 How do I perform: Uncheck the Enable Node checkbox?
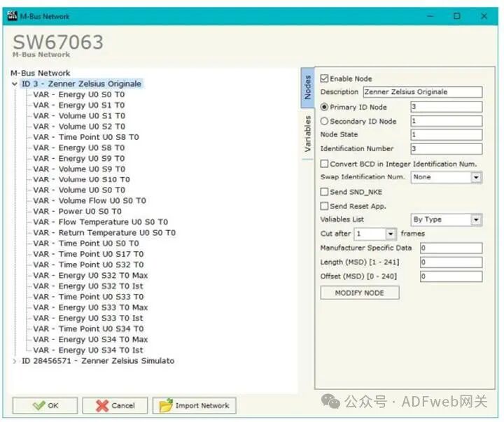(325, 79)
